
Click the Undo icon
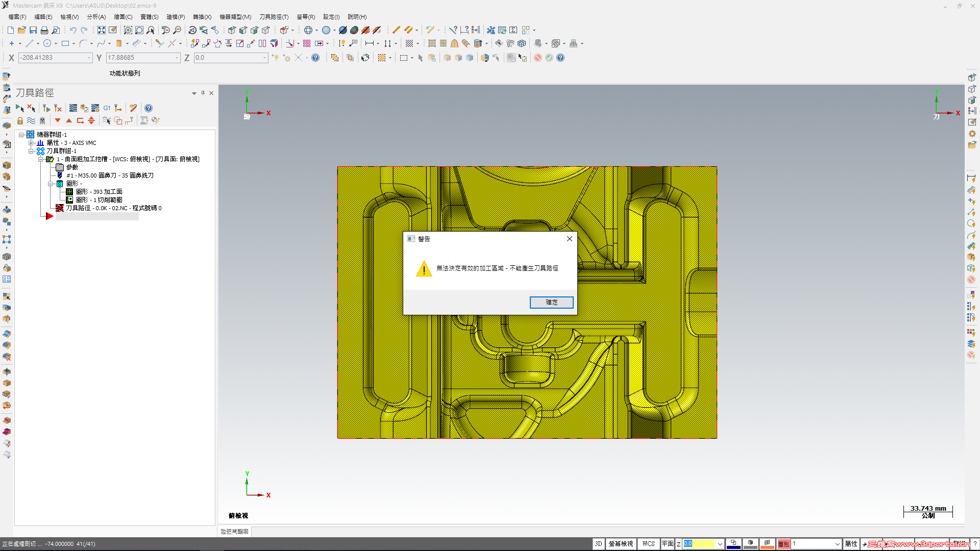(x=73, y=30)
